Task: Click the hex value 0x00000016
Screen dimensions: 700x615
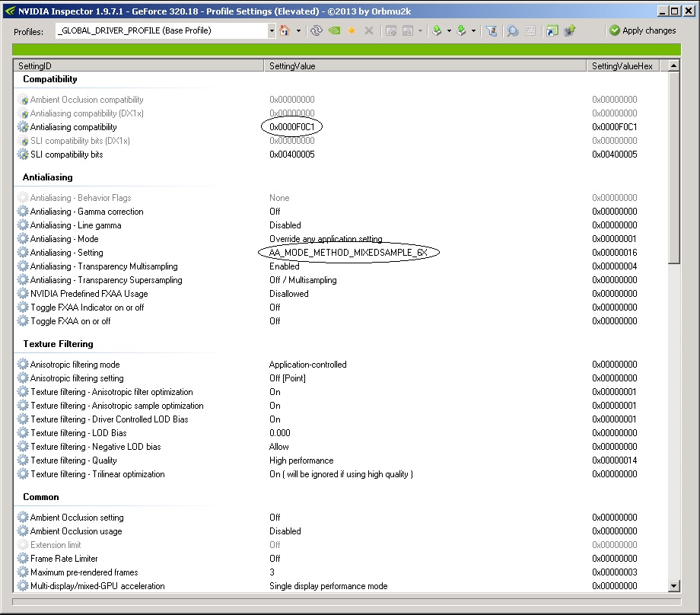Action: point(615,253)
